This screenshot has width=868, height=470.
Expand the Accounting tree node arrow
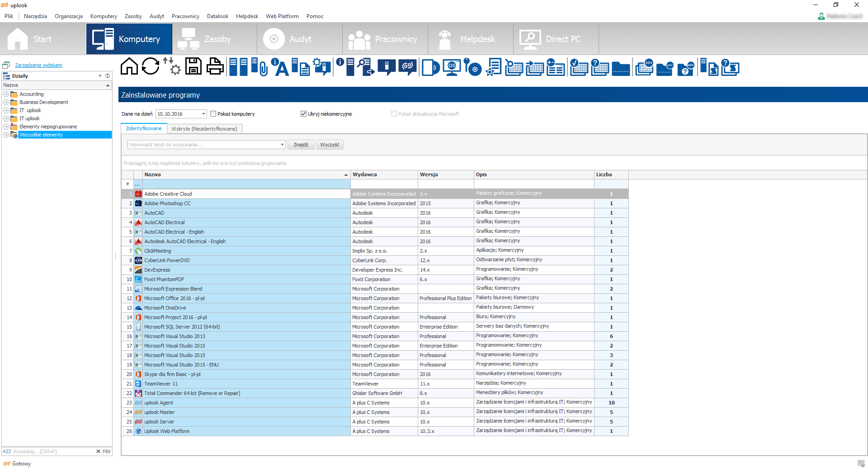point(6,94)
